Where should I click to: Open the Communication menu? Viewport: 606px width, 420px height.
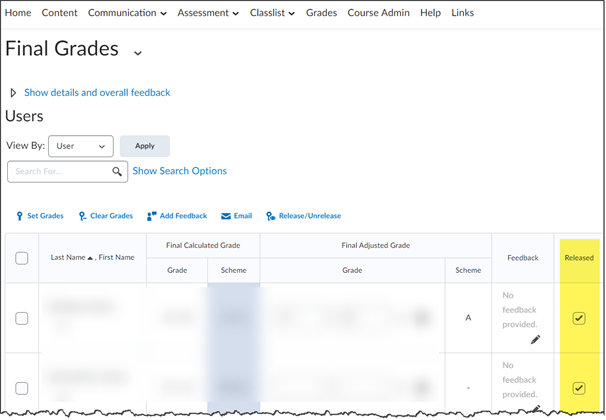click(x=127, y=13)
